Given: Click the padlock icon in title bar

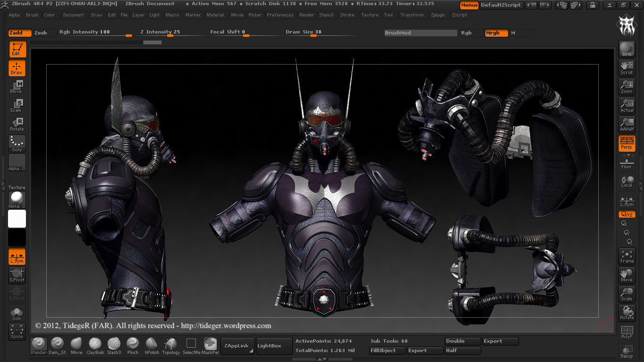Looking at the screenshot, I should [592, 5].
